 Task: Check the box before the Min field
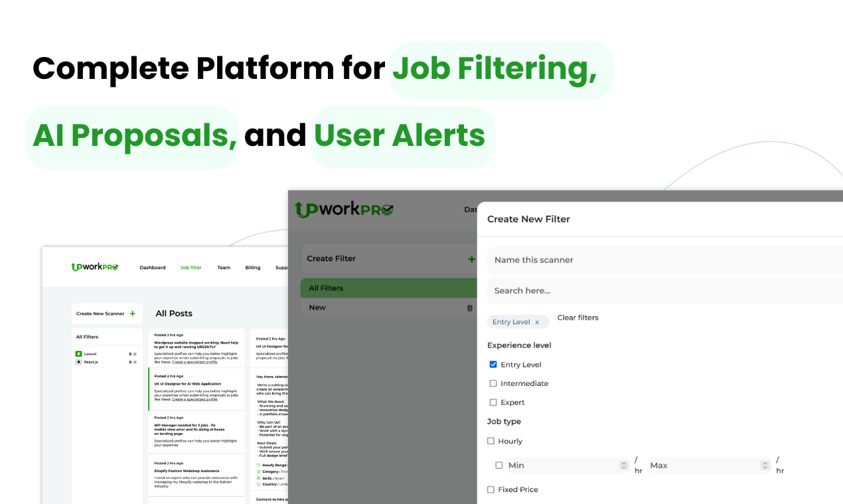[x=499, y=466]
